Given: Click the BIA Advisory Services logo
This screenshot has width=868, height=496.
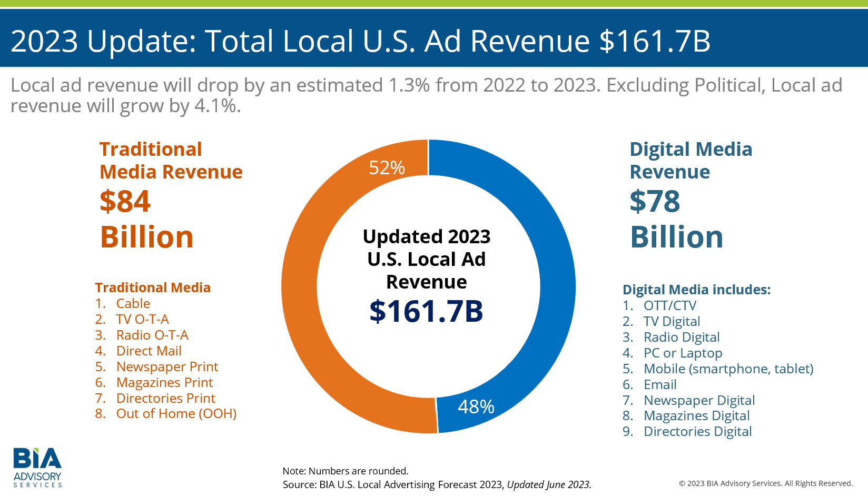Looking at the screenshot, I should [37, 467].
